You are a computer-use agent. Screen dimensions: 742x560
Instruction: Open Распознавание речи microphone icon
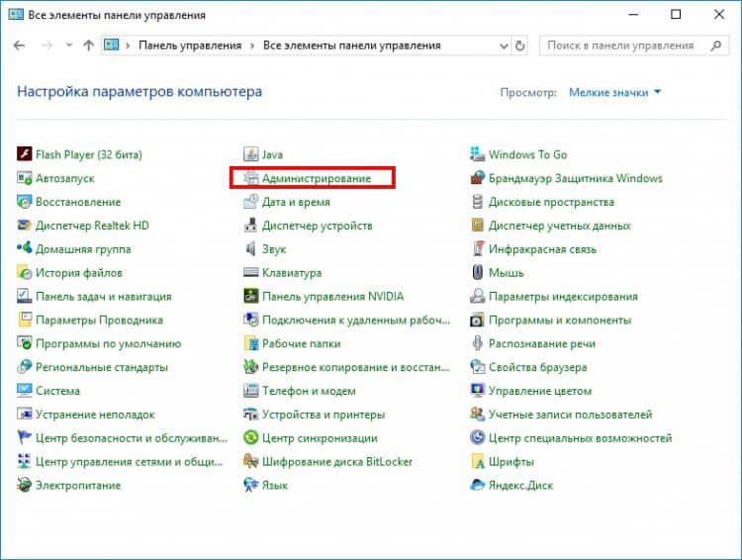coord(477,343)
